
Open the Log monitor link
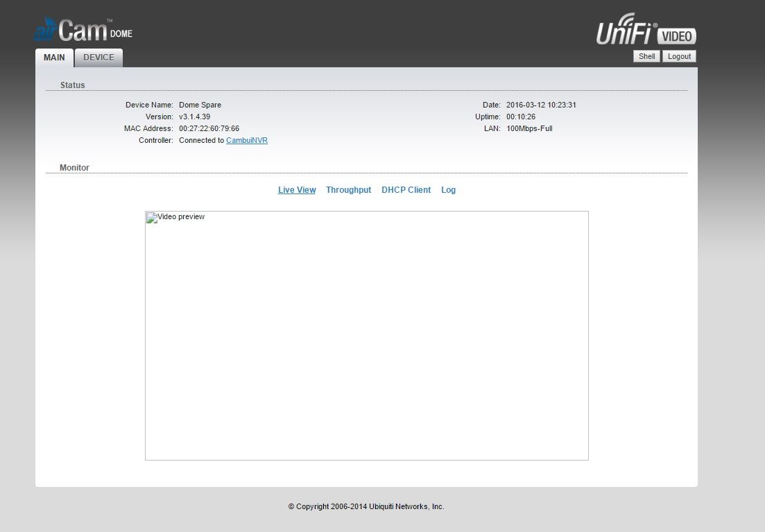click(448, 190)
